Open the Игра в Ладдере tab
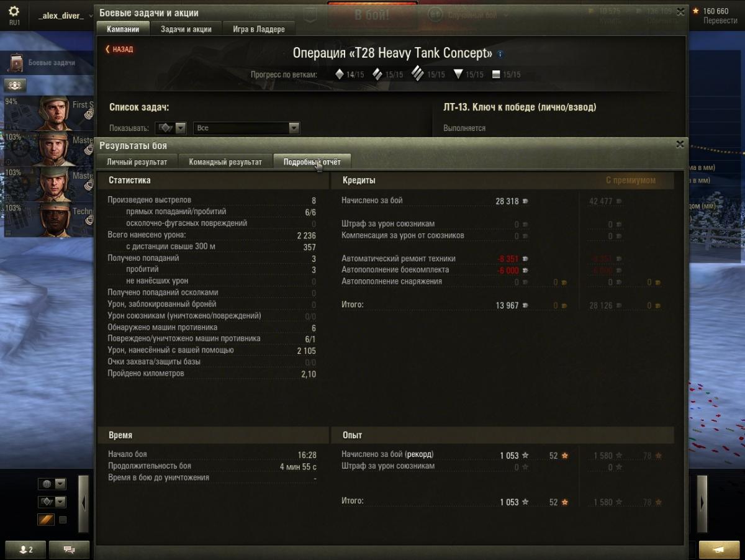 click(x=259, y=29)
